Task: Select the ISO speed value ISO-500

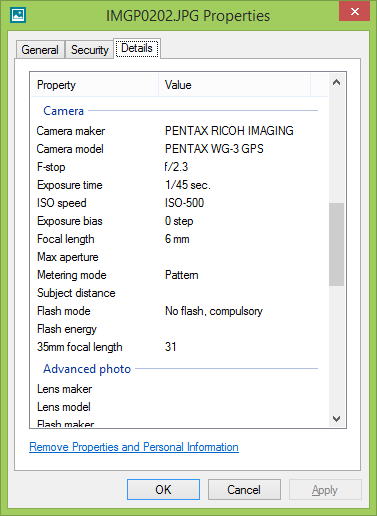Action: pos(184,203)
